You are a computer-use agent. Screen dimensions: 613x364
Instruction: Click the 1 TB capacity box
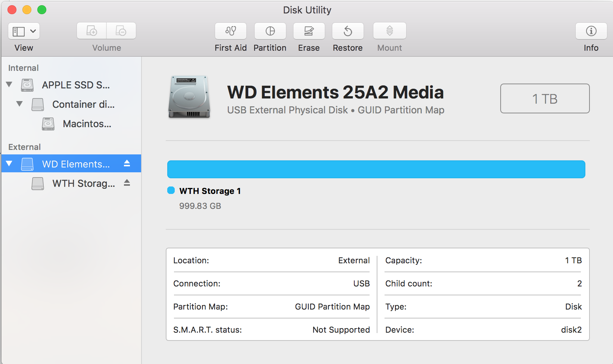[x=545, y=98]
